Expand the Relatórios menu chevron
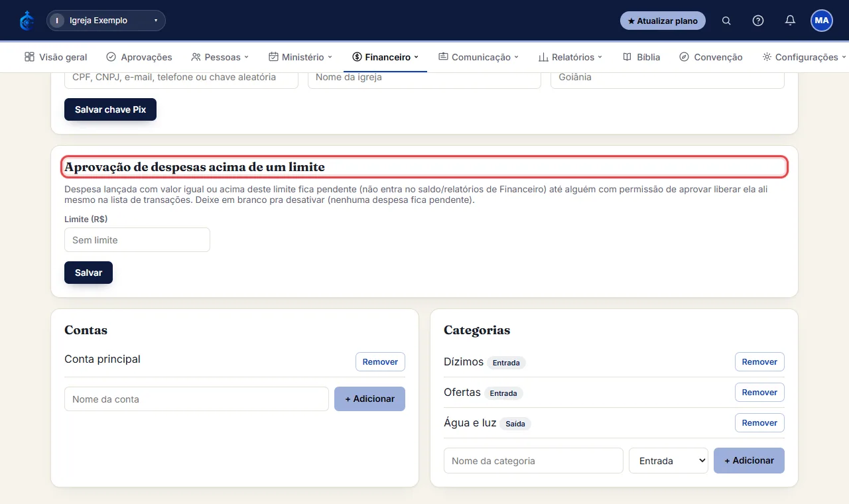This screenshot has width=849, height=504. coord(600,57)
